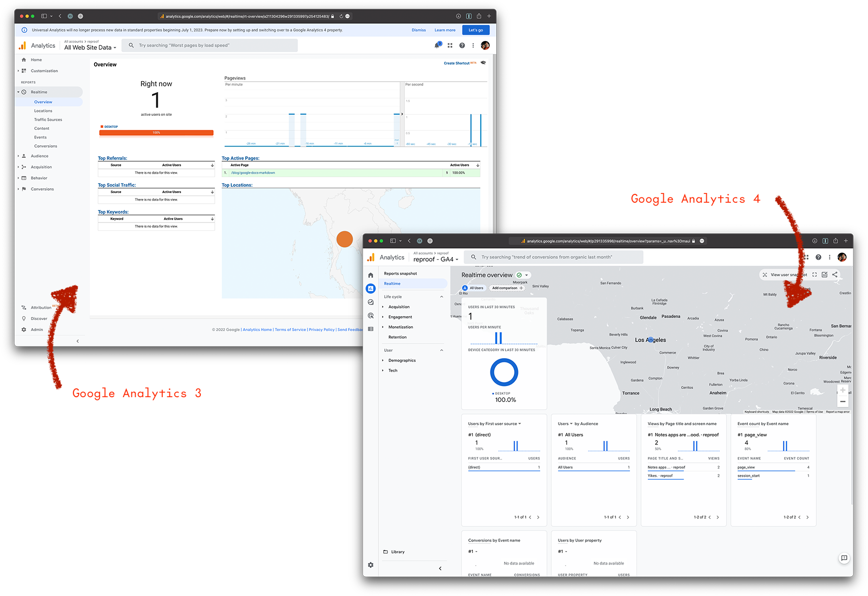Click expand arrow between Per minute and Per second charts
This screenshot has width=868, height=596.
[402, 114]
